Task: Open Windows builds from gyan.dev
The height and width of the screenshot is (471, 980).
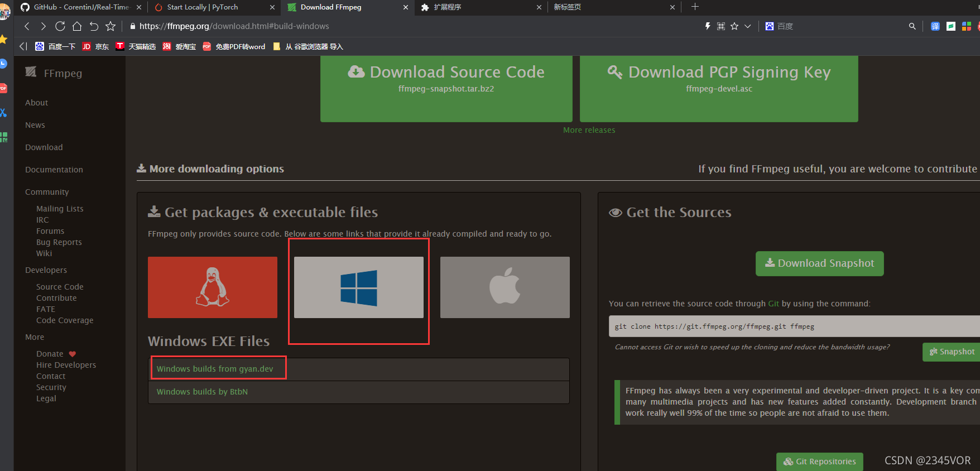Action: [215, 369]
